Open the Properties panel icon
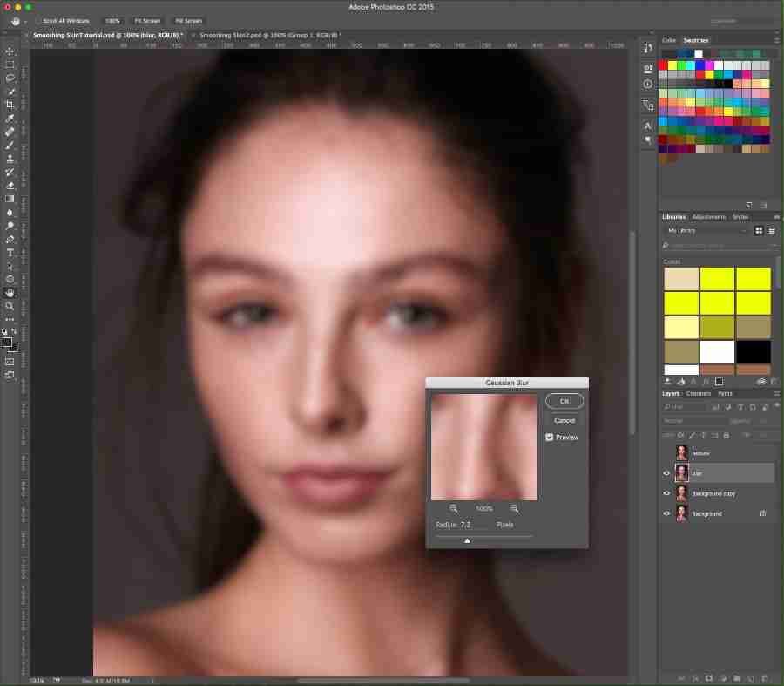 pos(648,67)
